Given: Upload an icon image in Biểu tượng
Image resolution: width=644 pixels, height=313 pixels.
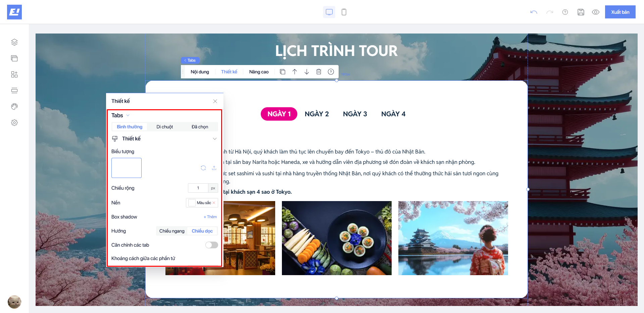Looking at the screenshot, I should [214, 168].
